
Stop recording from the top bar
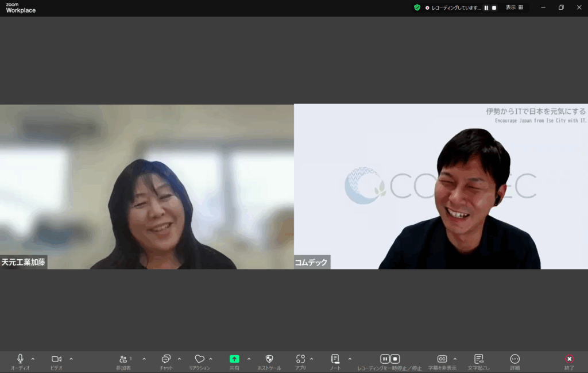pyautogui.click(x=494, y=7)
